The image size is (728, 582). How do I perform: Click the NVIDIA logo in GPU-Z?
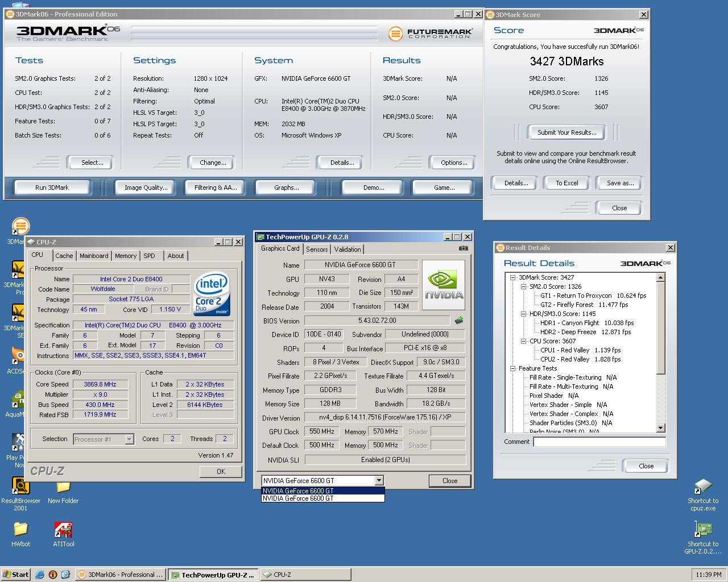click(444, 285)
